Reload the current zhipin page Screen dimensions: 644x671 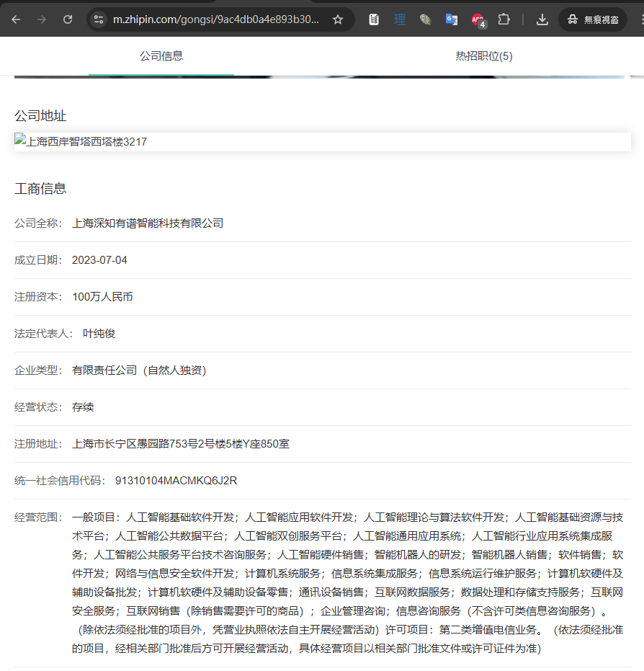click(x=68, y=19)
